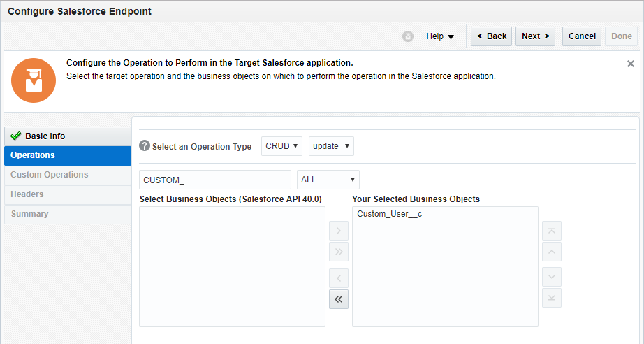Dismiss the instruction banner with the X
644x344 pixels.
tap(630, 63)
